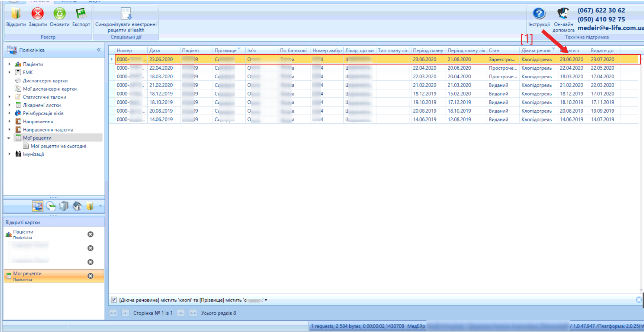Image resolution: width=644 pixels, height=332 pixels.
Task: Select the house module icon in the navigation strip
Action: (77, 206)
